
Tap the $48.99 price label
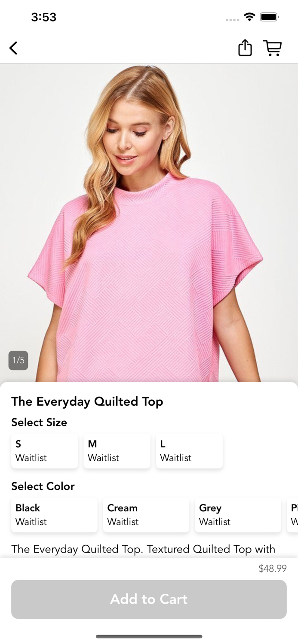pyautogui.click(x=273, y=568)
